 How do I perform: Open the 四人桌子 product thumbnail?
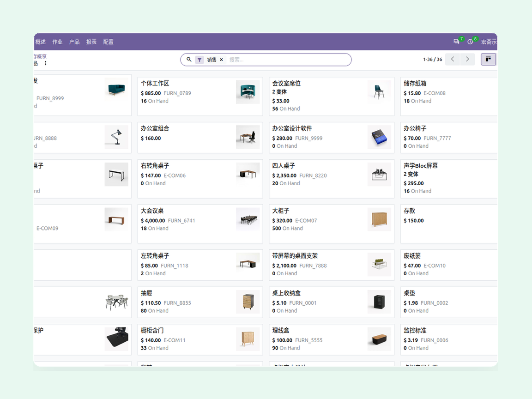tap(379, 174)
